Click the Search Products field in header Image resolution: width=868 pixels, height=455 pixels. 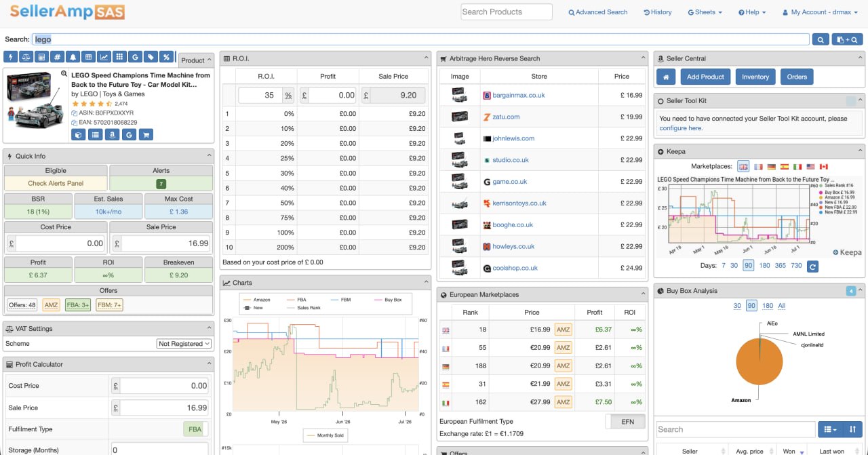click(507, 12)
